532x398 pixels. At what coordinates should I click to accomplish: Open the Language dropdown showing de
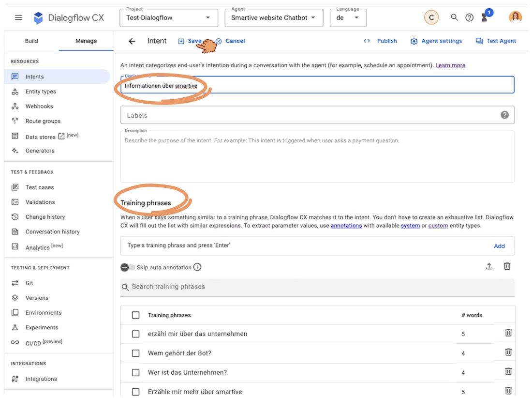pos(348,17)
